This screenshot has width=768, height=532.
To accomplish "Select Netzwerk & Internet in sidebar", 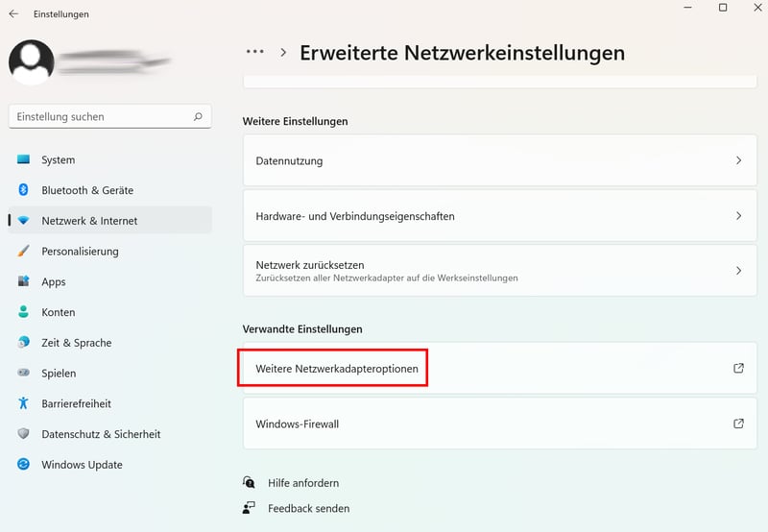I will pos(89,221).
